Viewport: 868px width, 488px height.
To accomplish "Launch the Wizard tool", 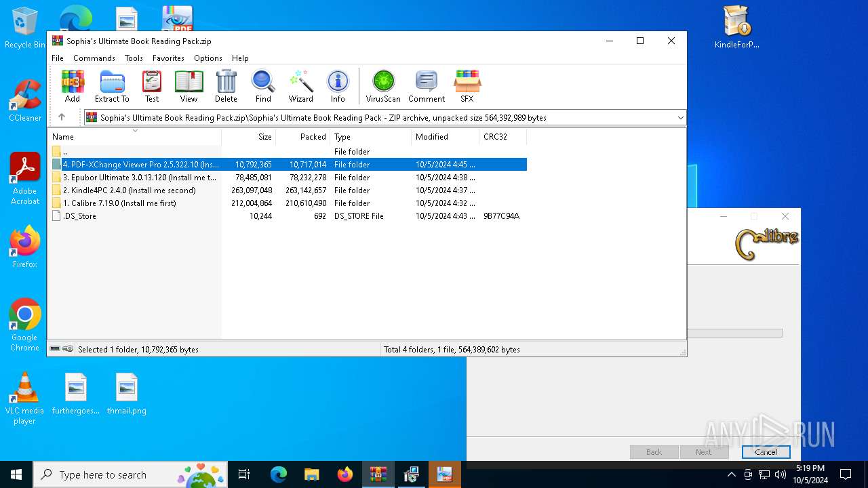I will 300,86.
